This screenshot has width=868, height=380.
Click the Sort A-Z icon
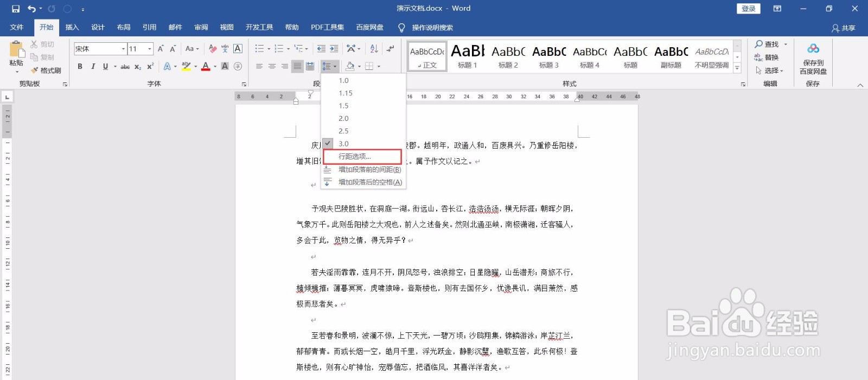pyautogui.click(x=374, y=49)
